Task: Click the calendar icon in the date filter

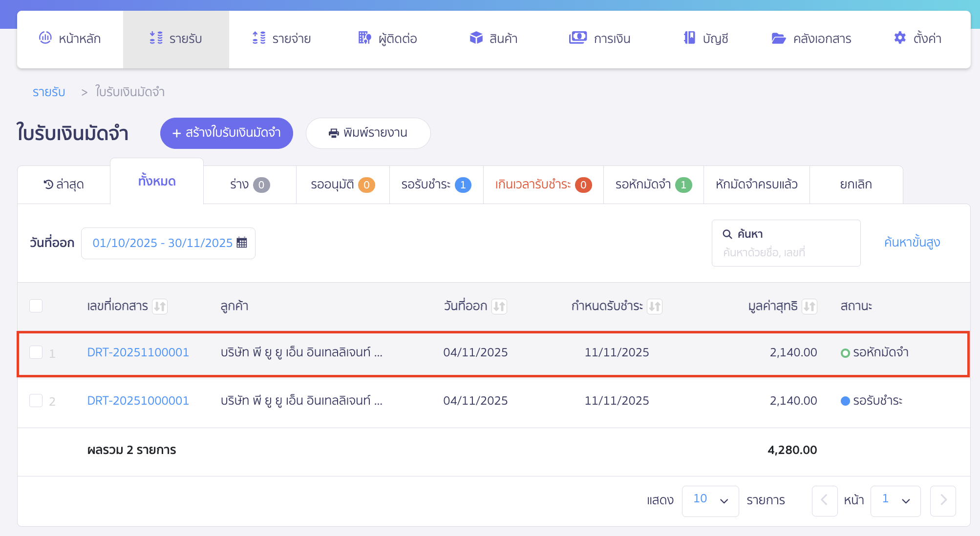Action: click(243, 243)
